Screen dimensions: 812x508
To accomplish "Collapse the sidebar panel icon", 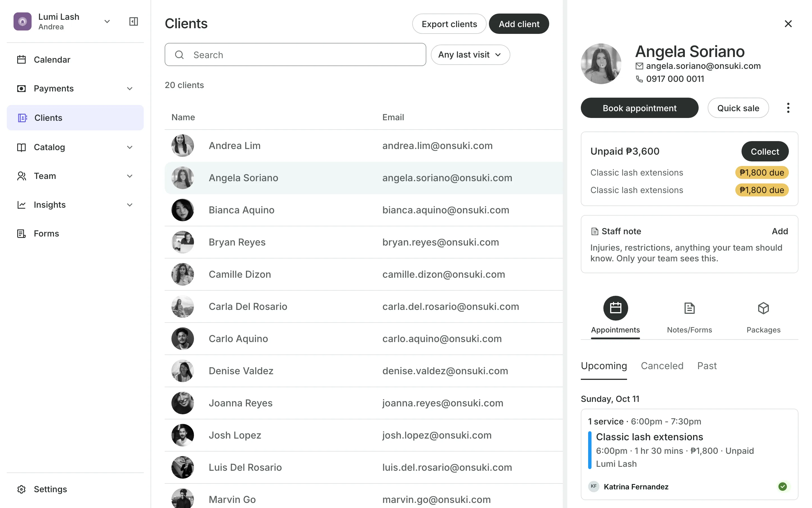I will point(134,21).
